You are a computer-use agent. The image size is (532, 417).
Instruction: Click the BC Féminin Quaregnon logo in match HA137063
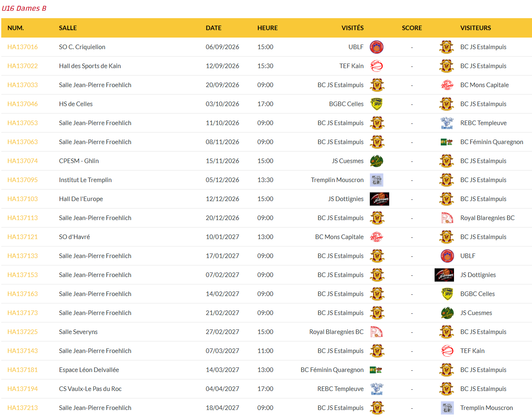tap(447, 142)
